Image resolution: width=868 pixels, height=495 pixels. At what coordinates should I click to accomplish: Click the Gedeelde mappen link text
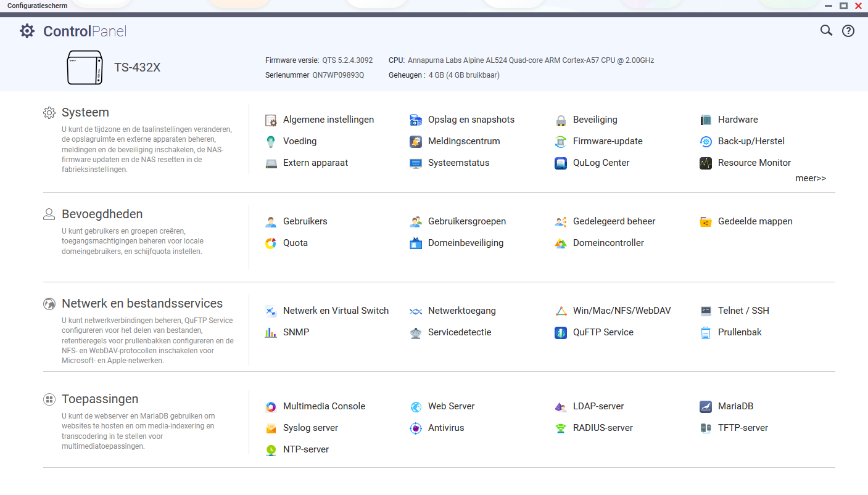coord(755,221)
